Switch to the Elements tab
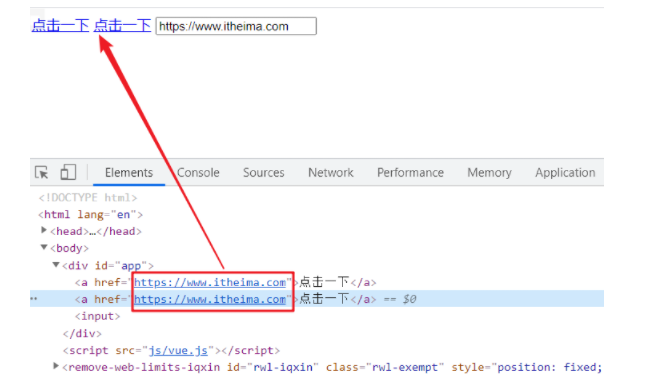Image resolution: width=658 pixels, height=387 pixels. click(129, 173)
